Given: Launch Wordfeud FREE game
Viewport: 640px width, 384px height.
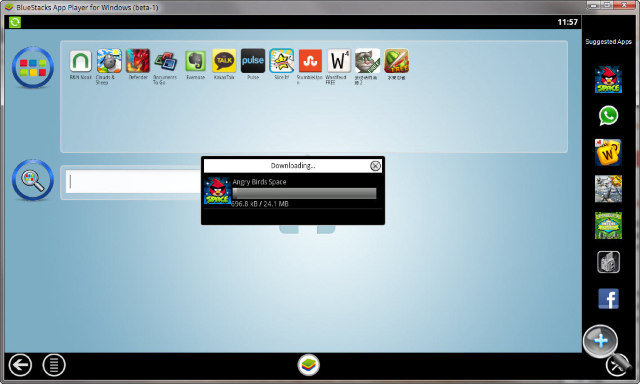Looking at the screenshot, I should point(339,61).
